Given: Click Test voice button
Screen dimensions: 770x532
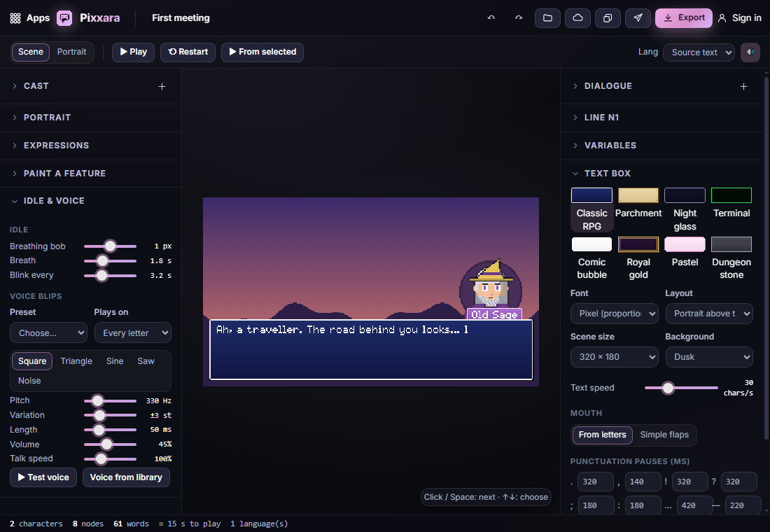Looking at the screenshot, I should tap(43, 477).
